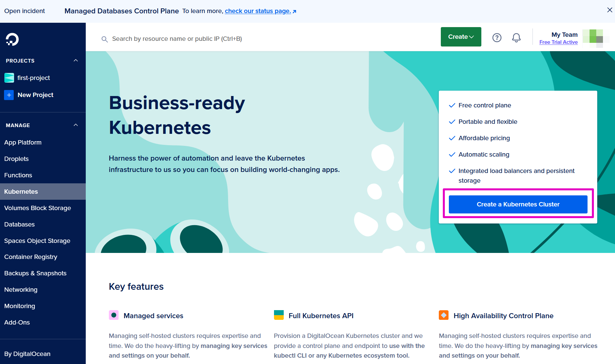Click New Project link
This screenshot has width=615, height=364.
[x=35, y=95]
